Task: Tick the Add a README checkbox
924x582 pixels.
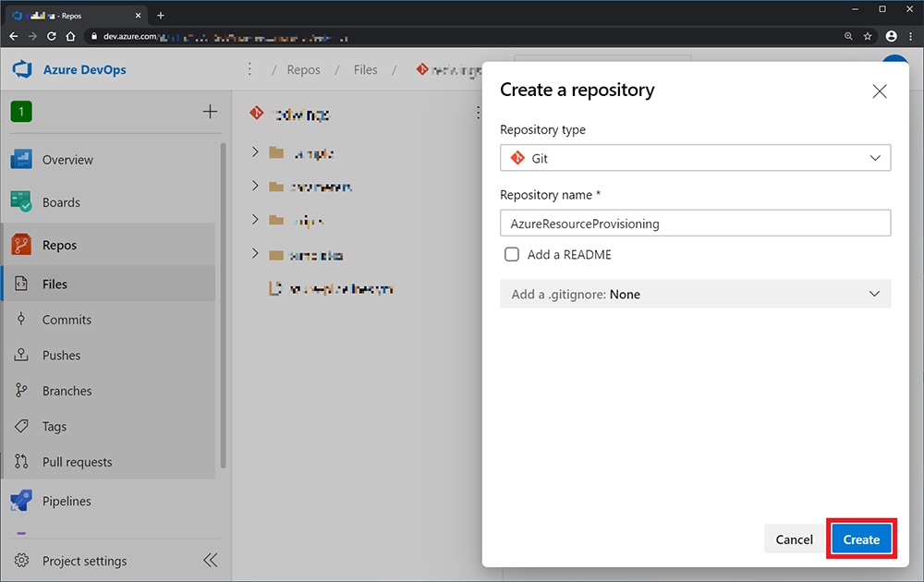Action: pos(512,254)
